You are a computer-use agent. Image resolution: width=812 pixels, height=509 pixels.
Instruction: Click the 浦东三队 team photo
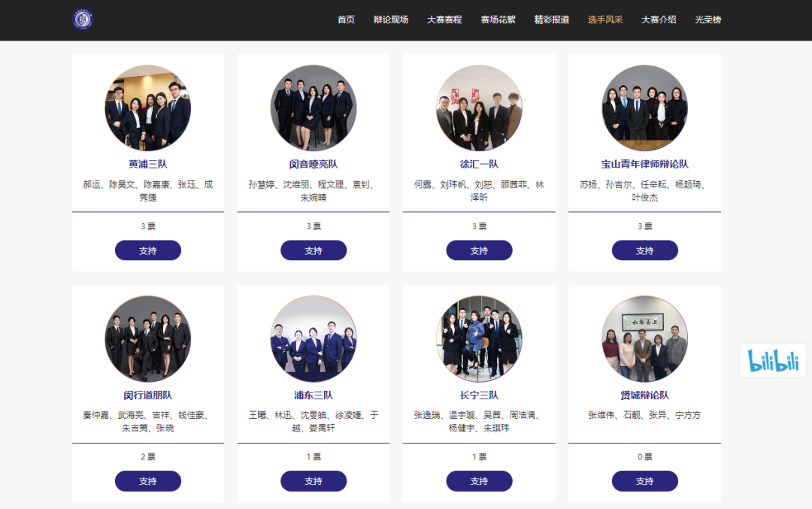click(x=314, y=338)
